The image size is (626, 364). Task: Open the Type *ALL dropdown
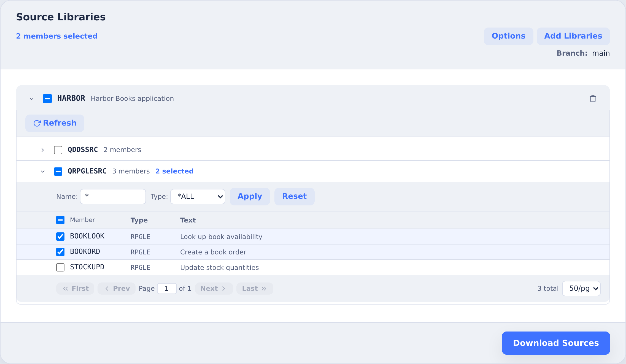click(198, 197)
